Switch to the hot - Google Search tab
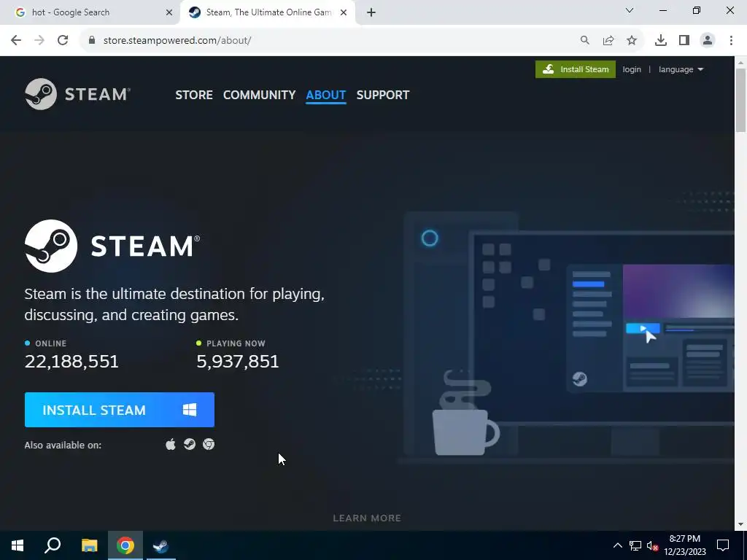 (90, 12)
